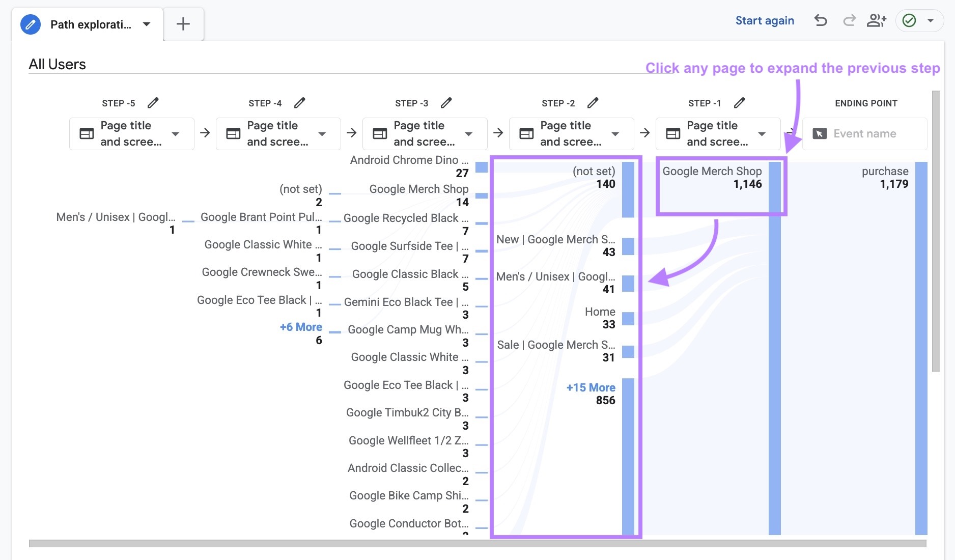Add a new exploration tab with plus button
The width and height of the screenshot is (955, 560).
click(x=183, y=24)
